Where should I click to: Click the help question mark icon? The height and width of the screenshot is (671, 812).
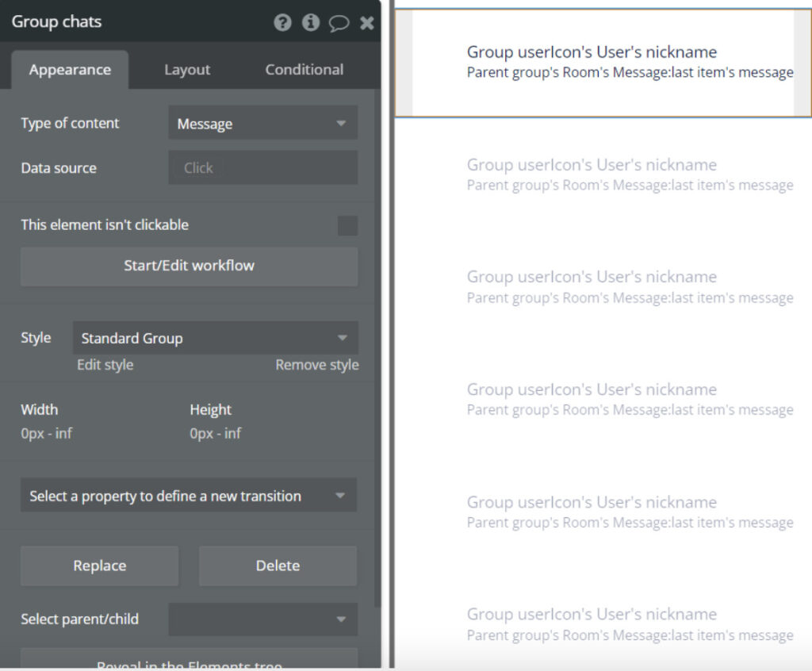click(x=282, y=22)
